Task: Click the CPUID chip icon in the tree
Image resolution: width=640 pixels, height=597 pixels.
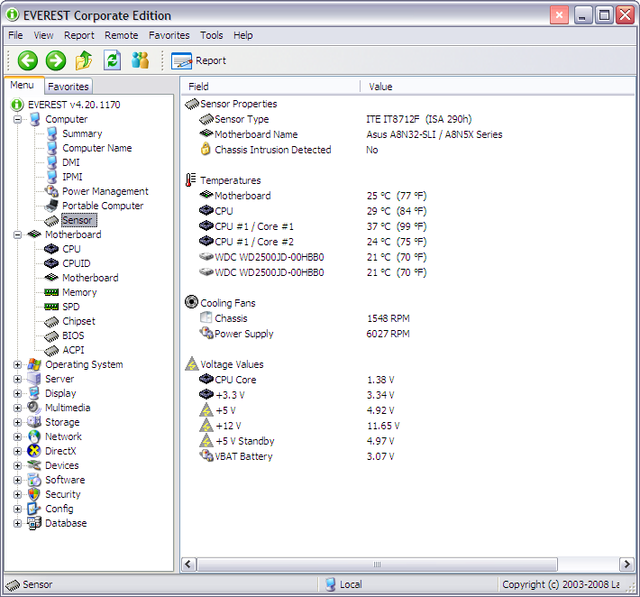Action: pos(51,264)
